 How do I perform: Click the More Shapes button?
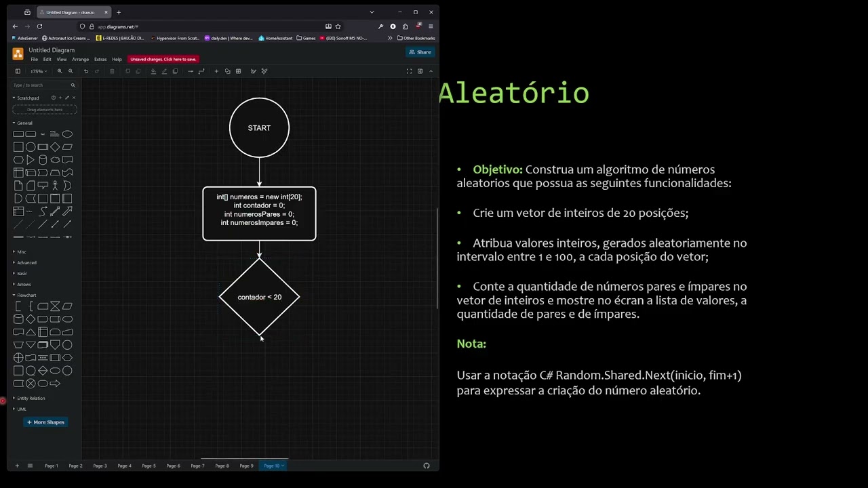point(45,422)
